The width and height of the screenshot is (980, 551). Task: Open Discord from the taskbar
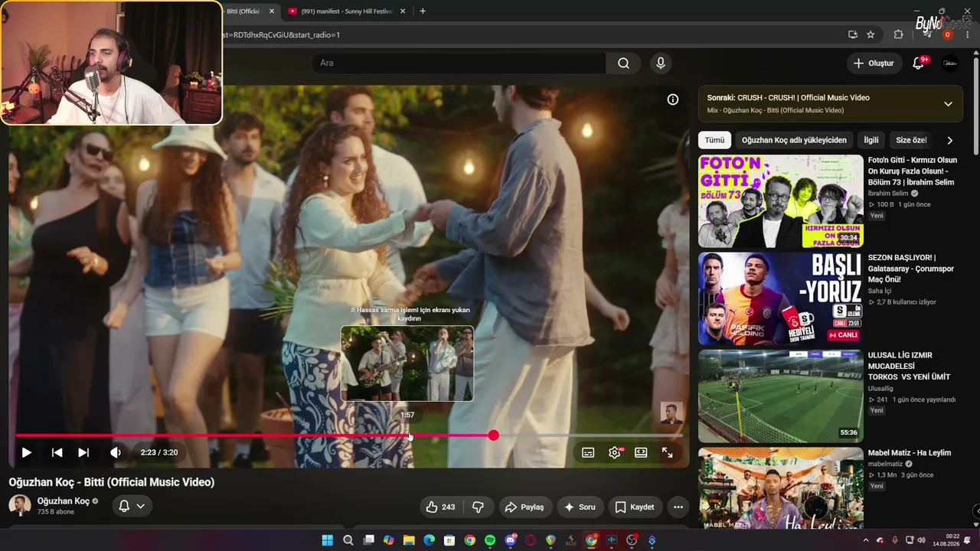[511, 540]
